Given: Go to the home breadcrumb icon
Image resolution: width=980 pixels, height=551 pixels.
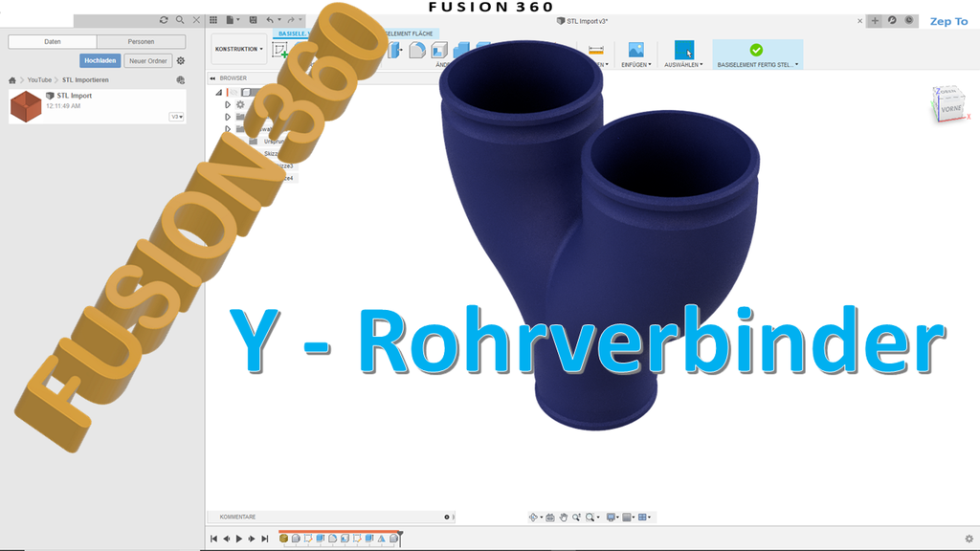Looking at the screenshot, I should coord(11,80).
